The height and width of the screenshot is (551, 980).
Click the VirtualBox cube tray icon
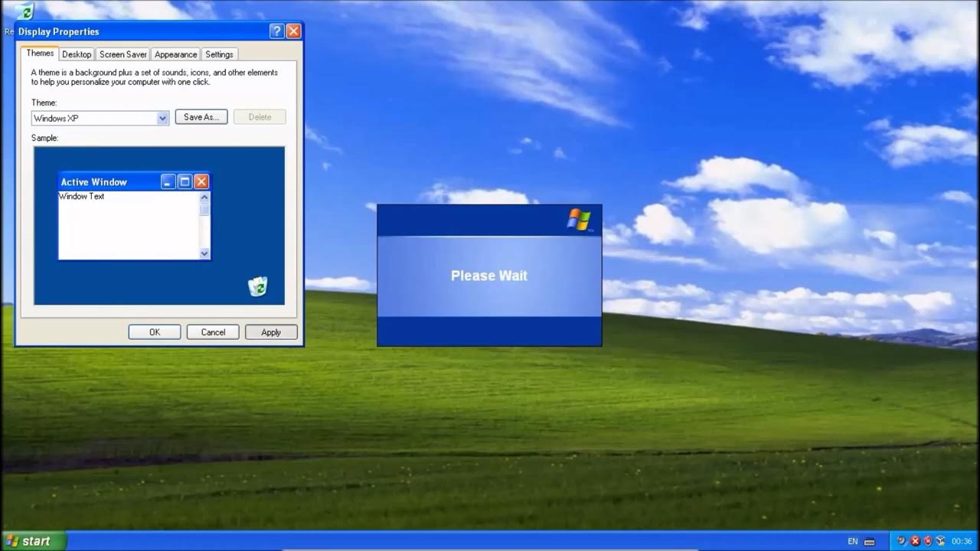pos(940,540)
